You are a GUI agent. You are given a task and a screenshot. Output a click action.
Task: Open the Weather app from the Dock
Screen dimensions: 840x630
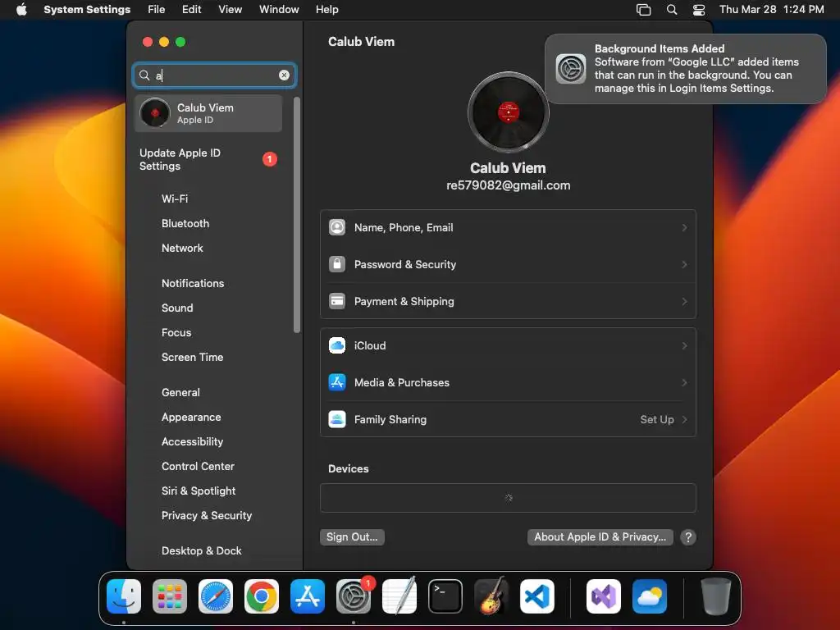[x=650, y=596]
